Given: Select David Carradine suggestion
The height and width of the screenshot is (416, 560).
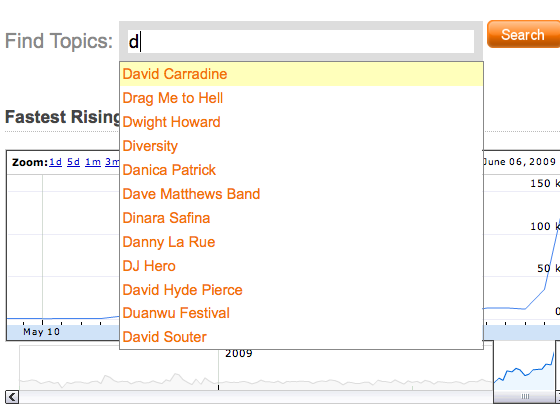Looking at the screenshot, I should click(301, 74).
